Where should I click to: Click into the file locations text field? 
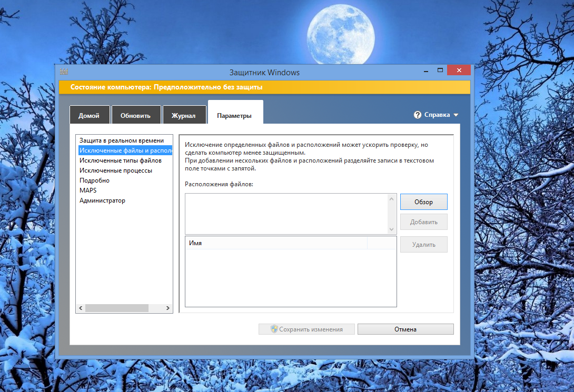pyautogui.click(x=286, y=214)
